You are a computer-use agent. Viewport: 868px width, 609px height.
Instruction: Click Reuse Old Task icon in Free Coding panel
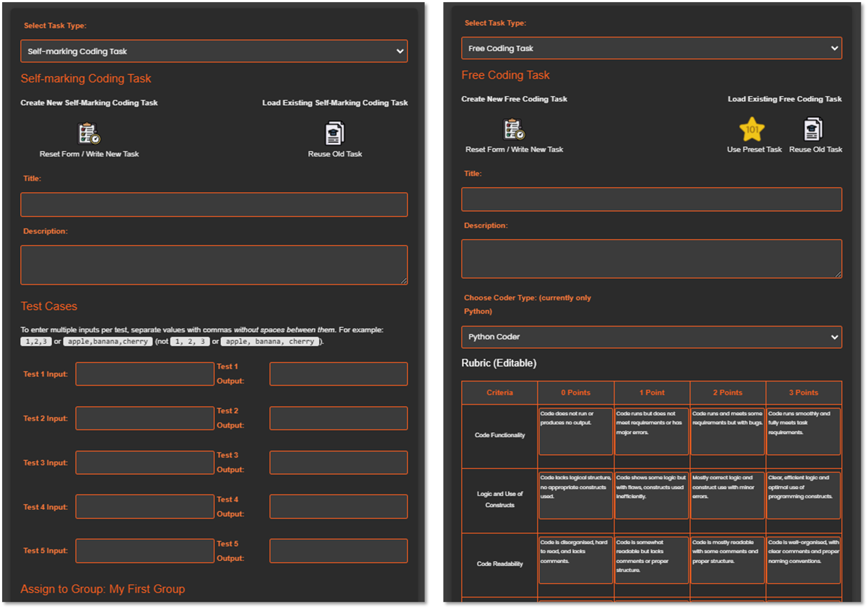pos(813,130)
